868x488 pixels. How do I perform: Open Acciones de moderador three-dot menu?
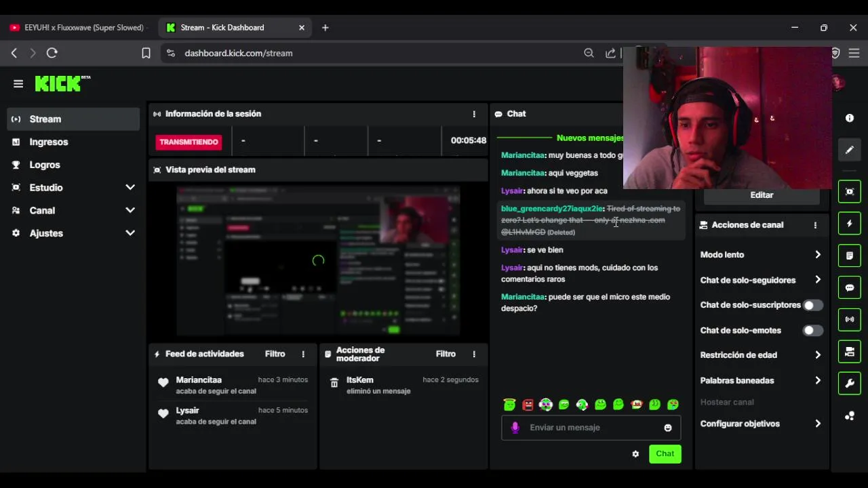(x=474, y=354)
